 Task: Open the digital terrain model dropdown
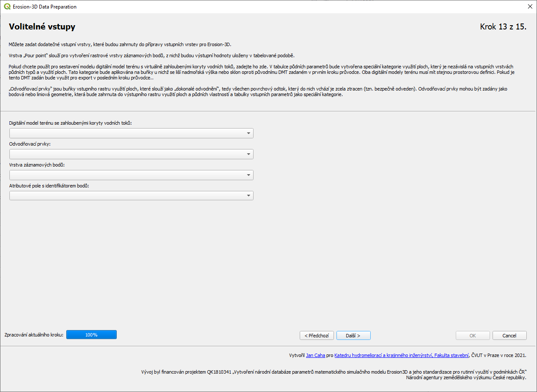(x=131, y=133)
